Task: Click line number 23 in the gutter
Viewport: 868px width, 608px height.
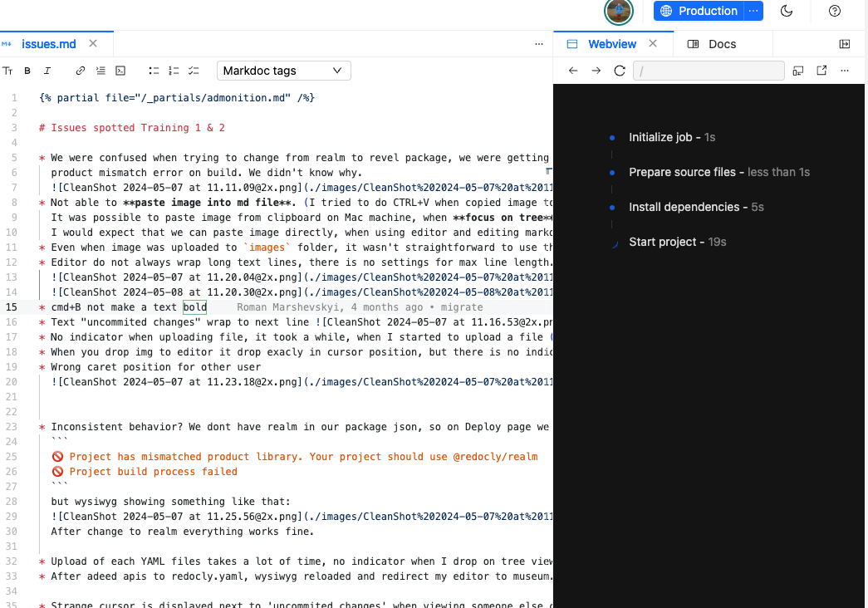Action: pos(11,427)
